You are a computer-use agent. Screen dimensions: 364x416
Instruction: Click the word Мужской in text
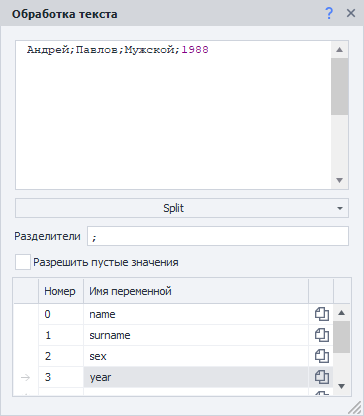pyautogui.click(x=149, y=50)
